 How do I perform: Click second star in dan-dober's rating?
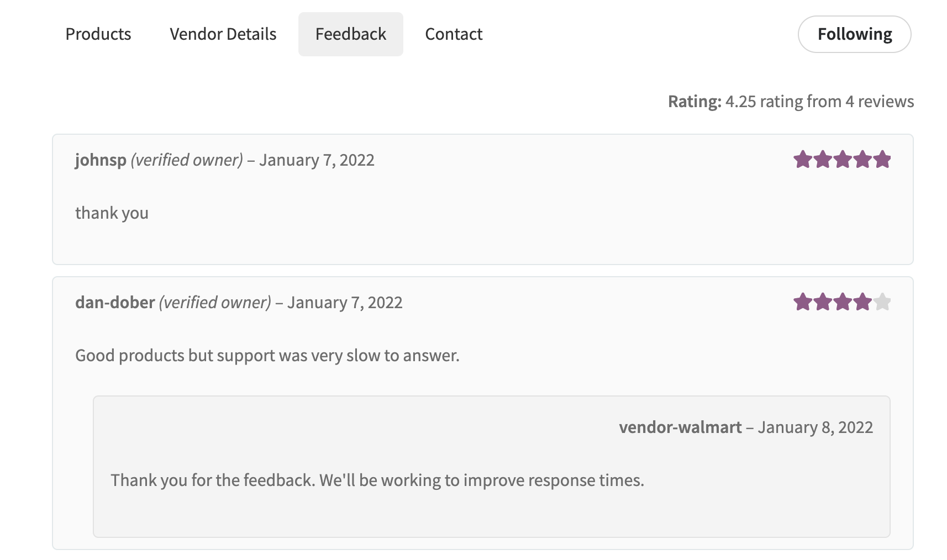coord(822,302)
